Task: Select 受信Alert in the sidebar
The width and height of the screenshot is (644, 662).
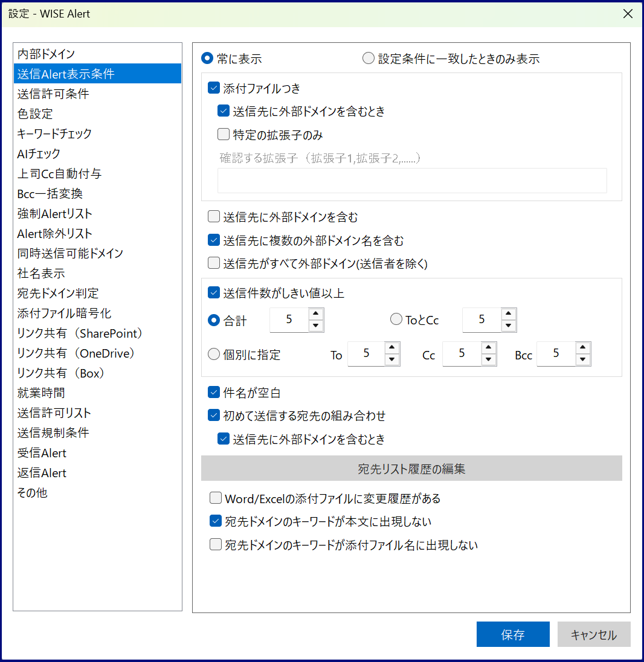Action: pos(97,453)
